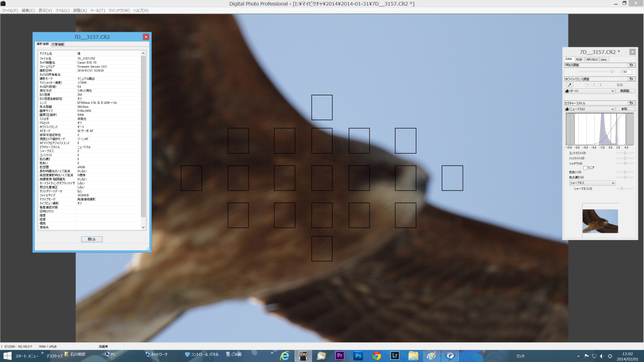Switch to the RGB tab
Viewport: 644px width, 362px height.
(579, 59)
